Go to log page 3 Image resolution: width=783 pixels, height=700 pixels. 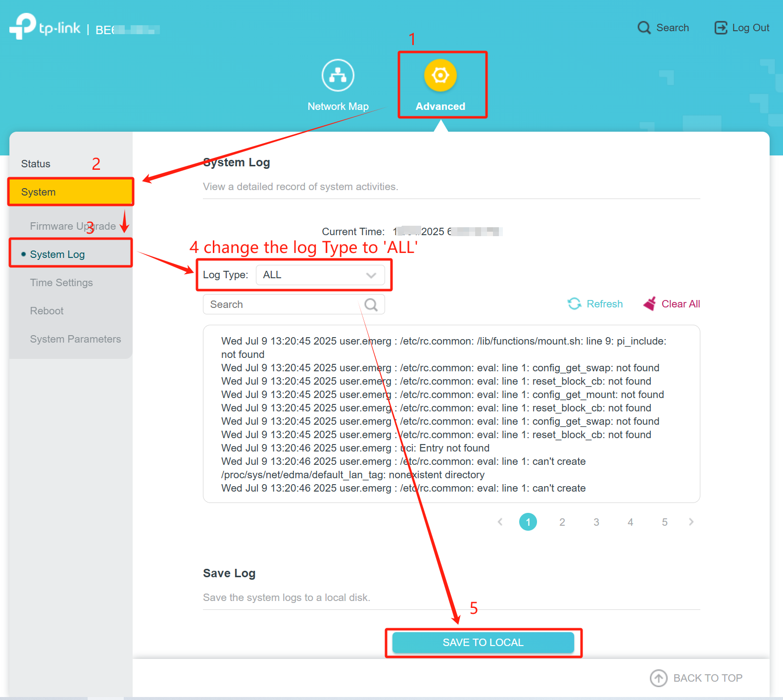[596, 522]
